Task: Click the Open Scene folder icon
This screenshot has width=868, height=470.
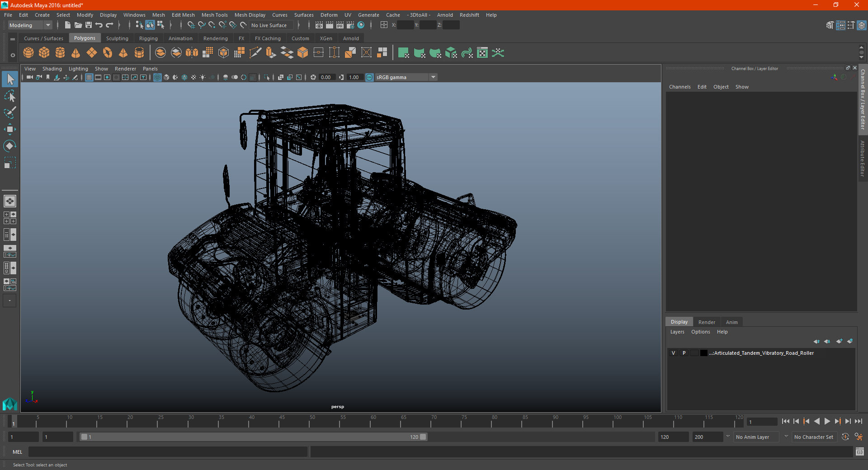Action: tap(78, 25)
